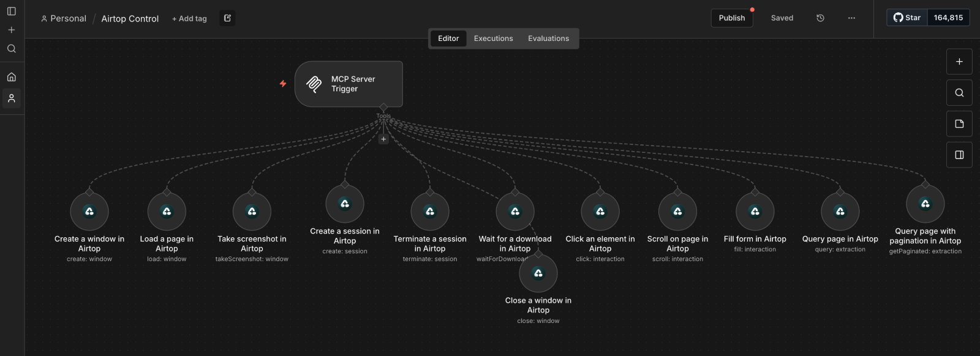Click the add node plus button on right panel
The height and width of the screenshot is (356, 980).
pos(959,61)
